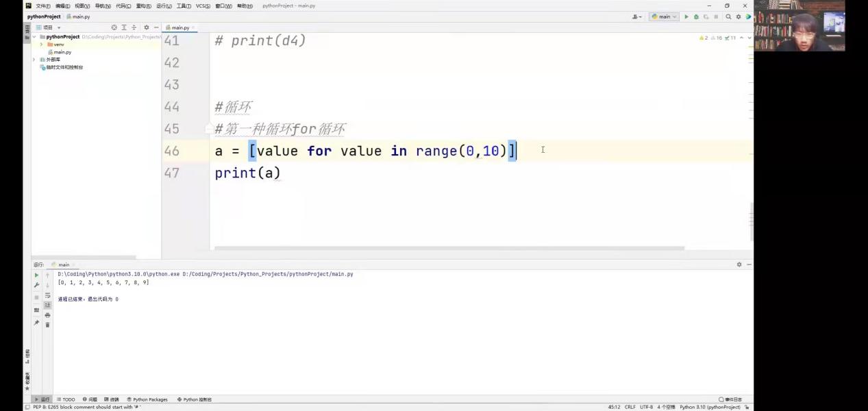This screenshot has height=411, width=868.
Task: Toggle scroll to end in Run console
Action: click(x=47, y=305)
